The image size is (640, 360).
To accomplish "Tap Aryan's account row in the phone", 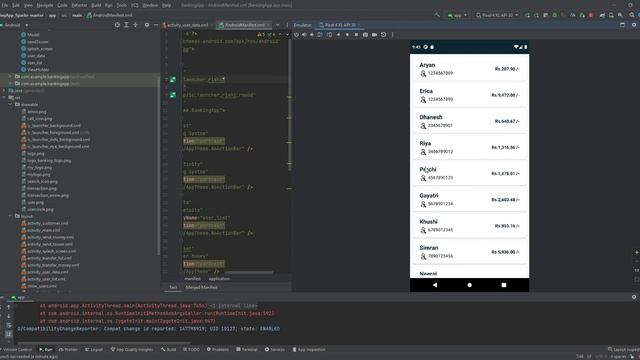I will [x=469, y=69].
